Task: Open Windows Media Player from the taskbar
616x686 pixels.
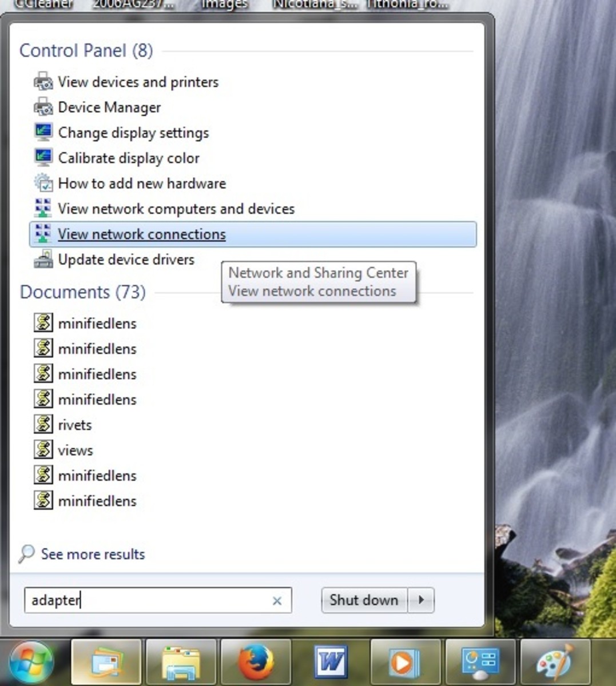Action: click(x=405, y=661)
